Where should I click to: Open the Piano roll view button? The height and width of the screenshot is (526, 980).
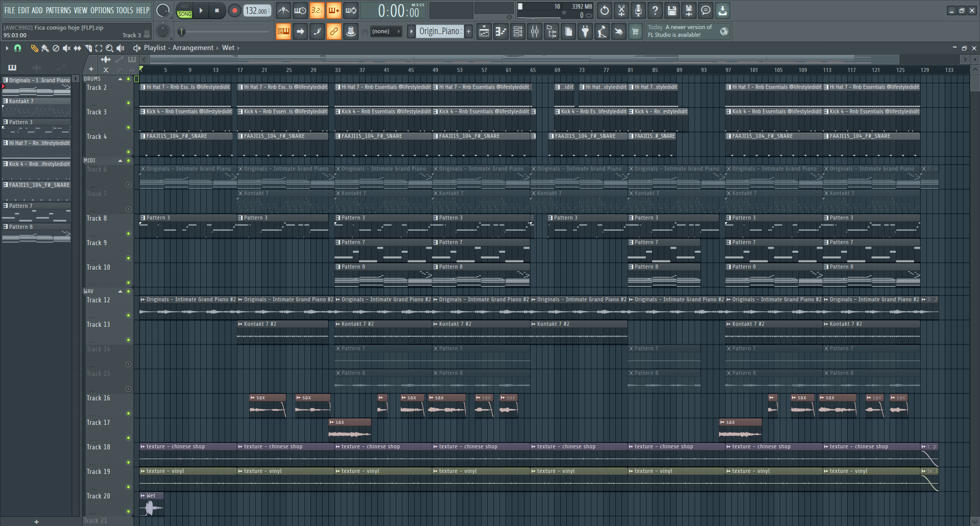pos(501,32)
